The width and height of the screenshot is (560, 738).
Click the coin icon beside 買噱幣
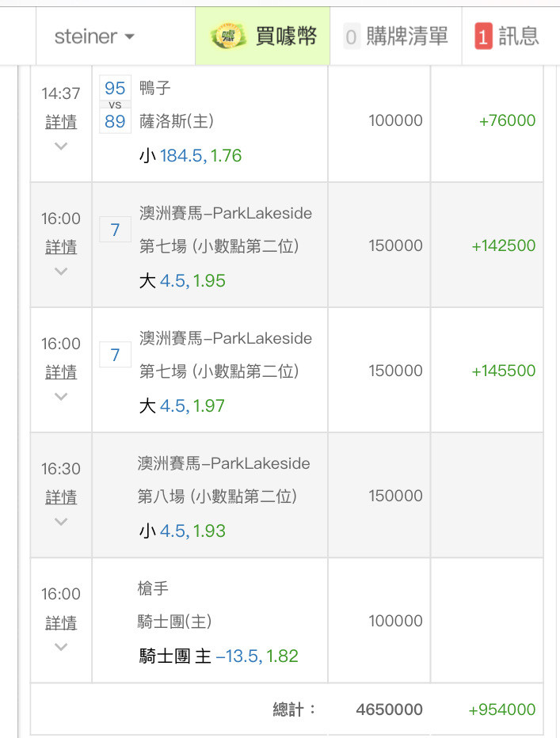click(x=228, y=36)
